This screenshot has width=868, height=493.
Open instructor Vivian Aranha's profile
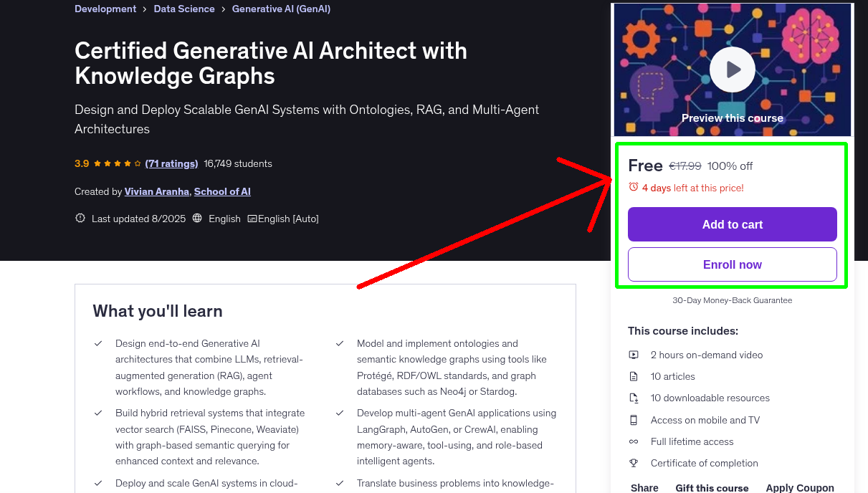[x=156, y=191]
